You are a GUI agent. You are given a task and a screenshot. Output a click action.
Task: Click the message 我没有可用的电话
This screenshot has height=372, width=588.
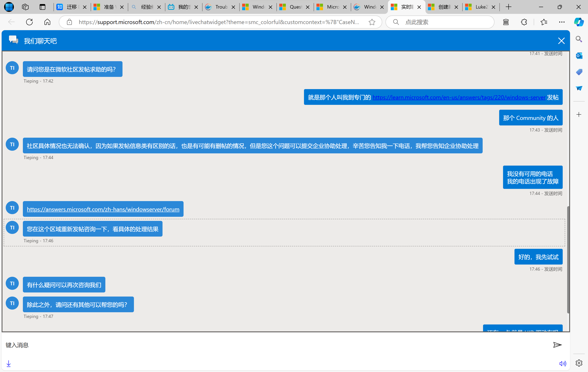(x=533, y=177)
